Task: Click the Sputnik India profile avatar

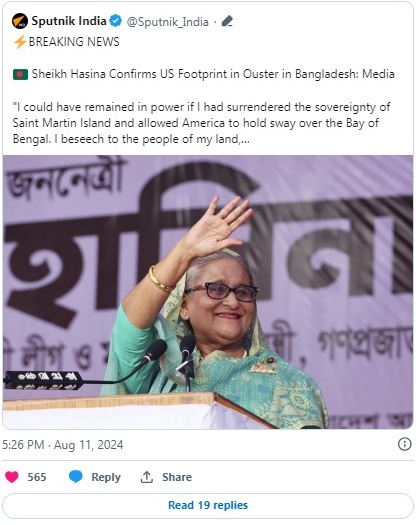Action: [x=19, y=21]
